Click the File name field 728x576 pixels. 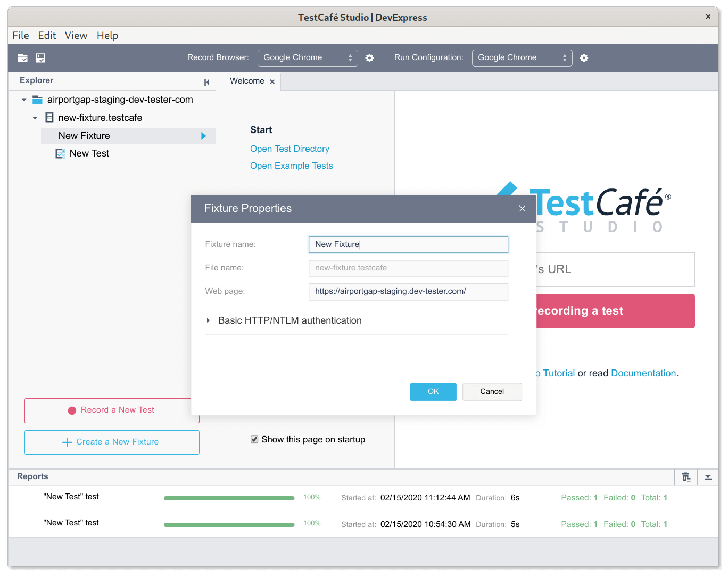[408, 268]
